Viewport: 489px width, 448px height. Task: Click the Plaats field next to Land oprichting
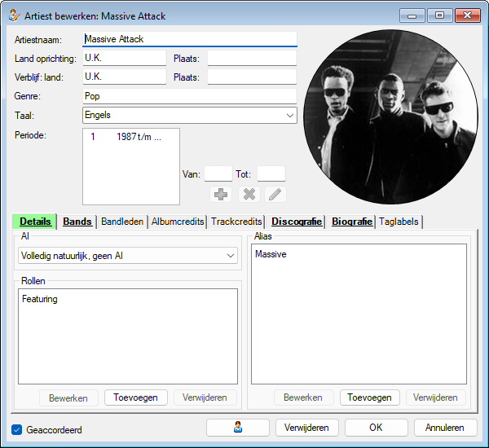(x=252, y=58)
